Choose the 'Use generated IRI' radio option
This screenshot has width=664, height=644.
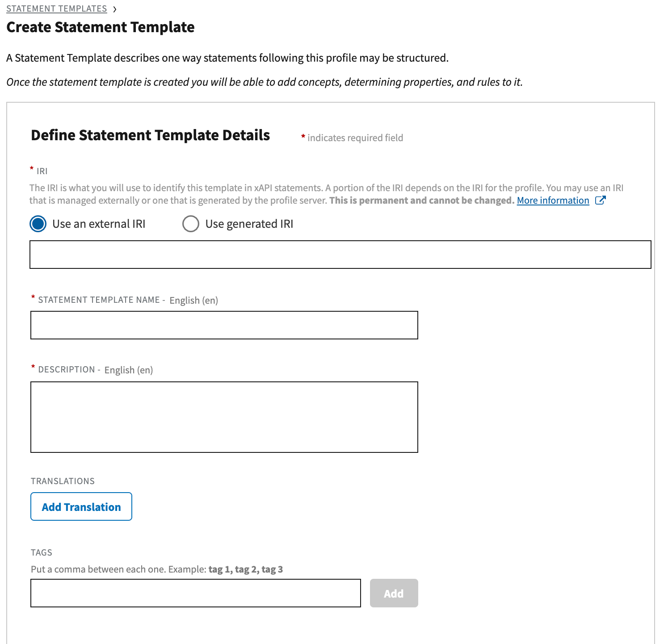(x=191, y=224)
